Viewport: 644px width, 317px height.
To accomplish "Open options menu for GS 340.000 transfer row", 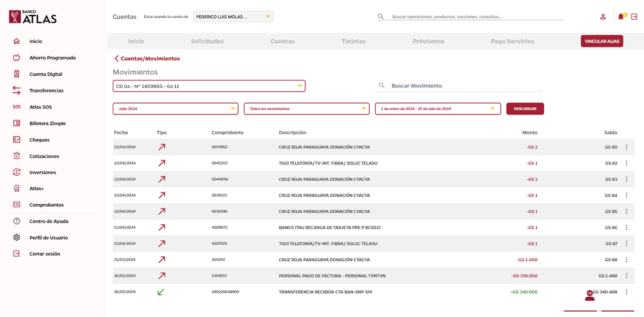I will [626, 292].
